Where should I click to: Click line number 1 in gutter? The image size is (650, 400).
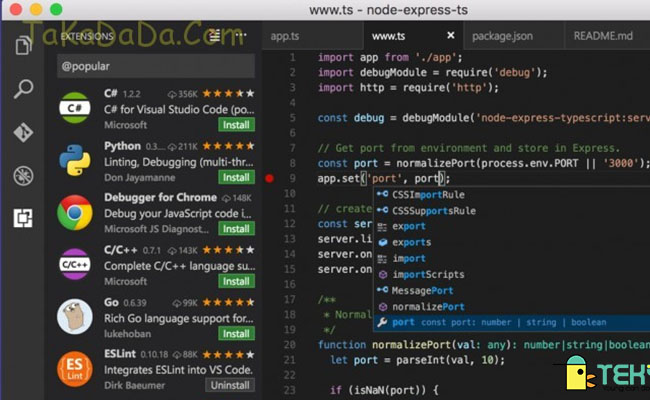pos(292,57)
